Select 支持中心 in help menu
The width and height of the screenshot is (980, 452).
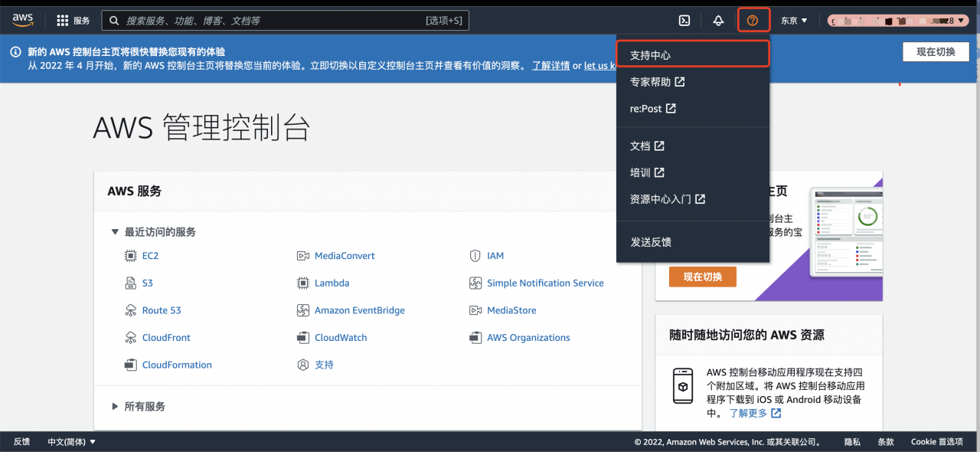coord(693,55)
